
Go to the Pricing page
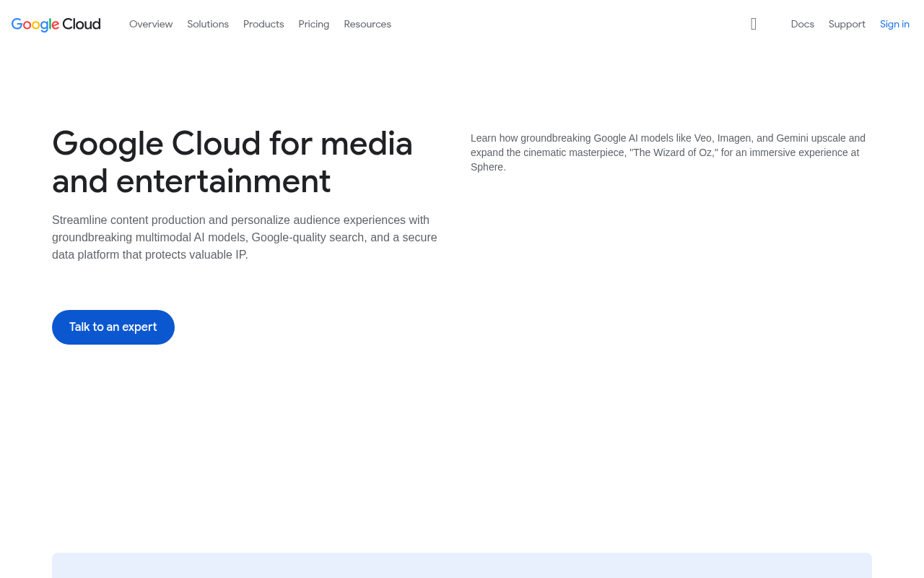(x=314, y=24)
